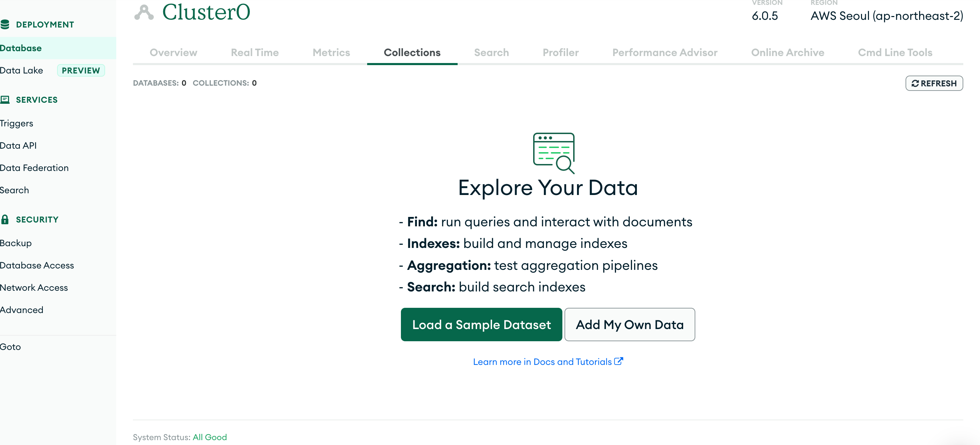Open Data Lake in the sidebar
This screenshot has width=980, height=445.
coord(21,70)
